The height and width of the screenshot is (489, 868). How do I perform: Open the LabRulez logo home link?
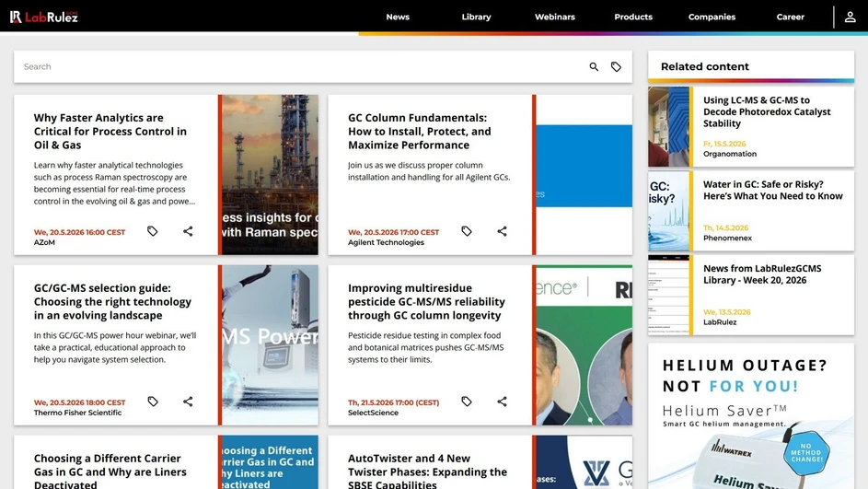tap(44, 17)
